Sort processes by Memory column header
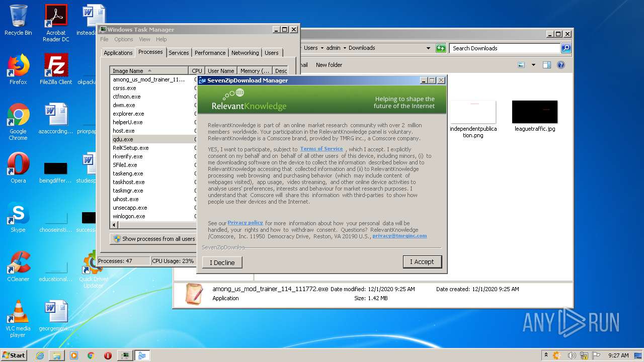Image resolution: width=644 pixels, height=362 pixels. 255,71
